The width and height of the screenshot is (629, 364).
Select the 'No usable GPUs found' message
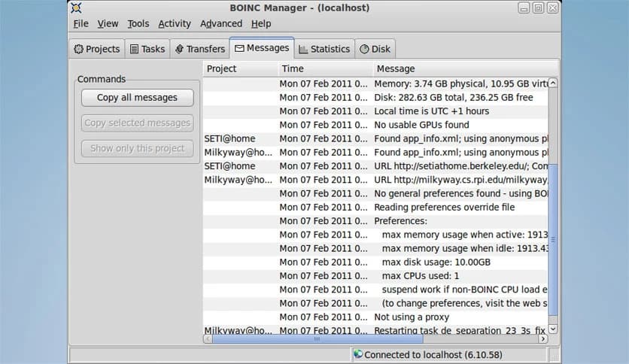tap(375, 125)
